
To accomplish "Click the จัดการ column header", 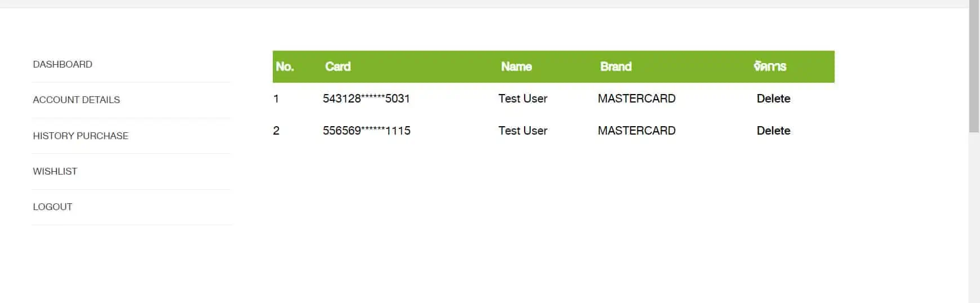I will [x=770, y=66].
